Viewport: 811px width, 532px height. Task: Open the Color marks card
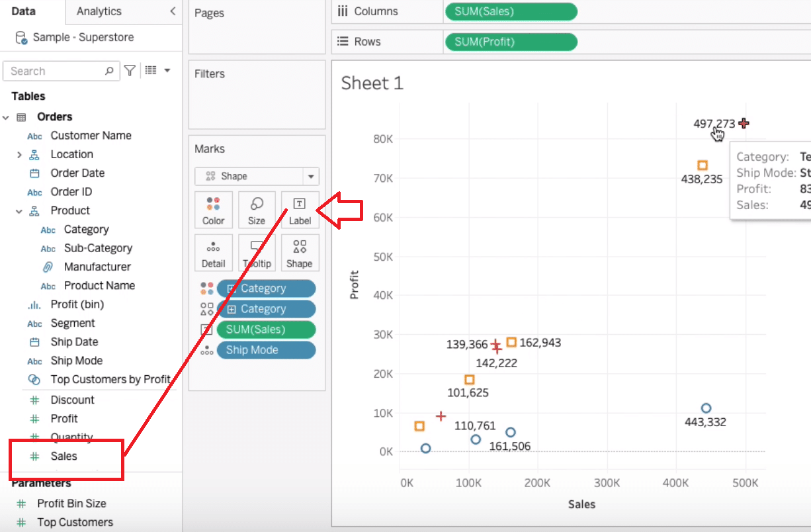[x=213, y=210]
